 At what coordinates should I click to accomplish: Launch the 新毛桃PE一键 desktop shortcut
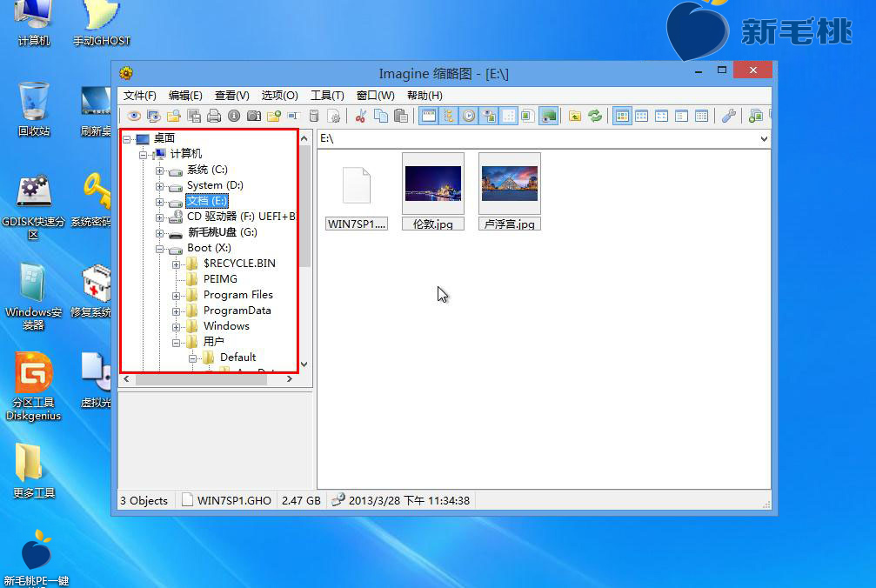[x=37, y=558]
